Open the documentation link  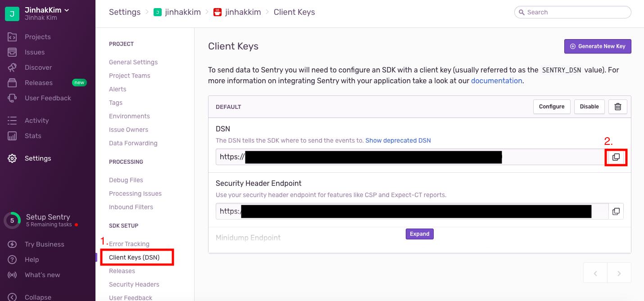coord(496,81)
